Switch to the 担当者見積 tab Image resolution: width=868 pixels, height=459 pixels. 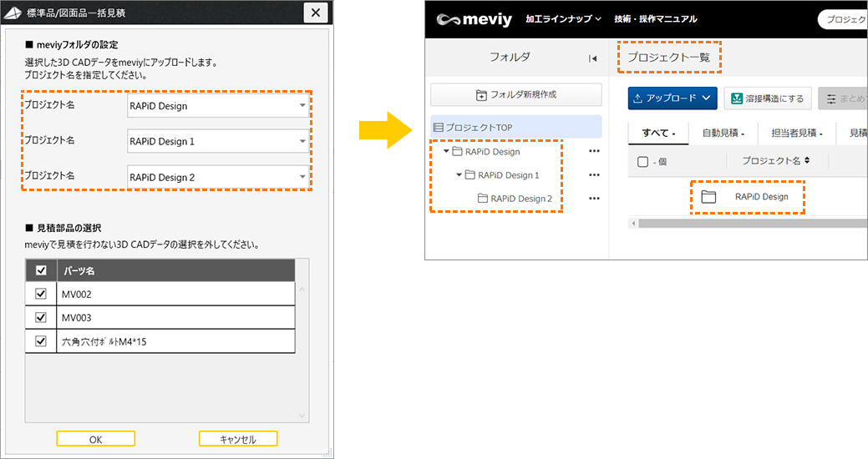(x=797, y=133)
